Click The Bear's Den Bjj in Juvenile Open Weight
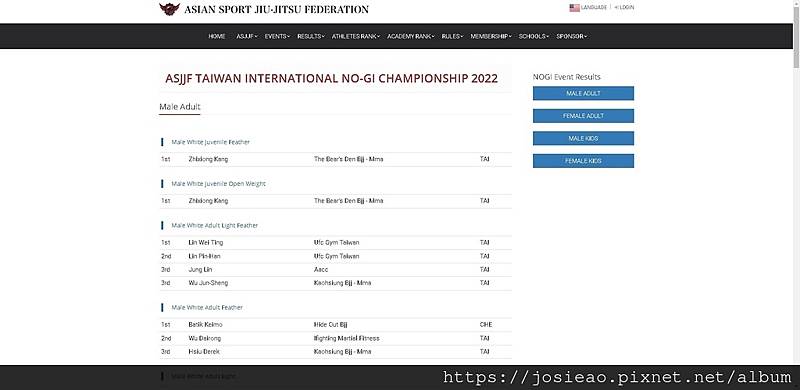The width and height of the screenshot is (800, 390). (348, 201)
